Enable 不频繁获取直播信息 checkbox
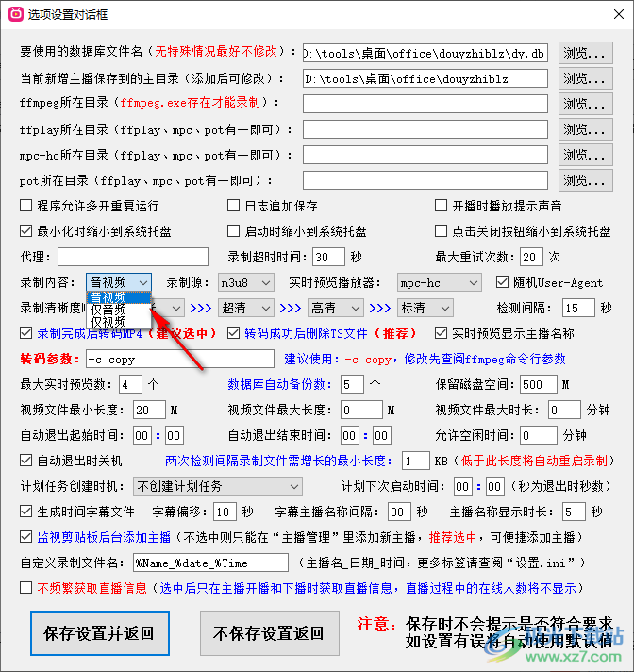The width and height of the screenshot is (634, 672). (26, 588)
